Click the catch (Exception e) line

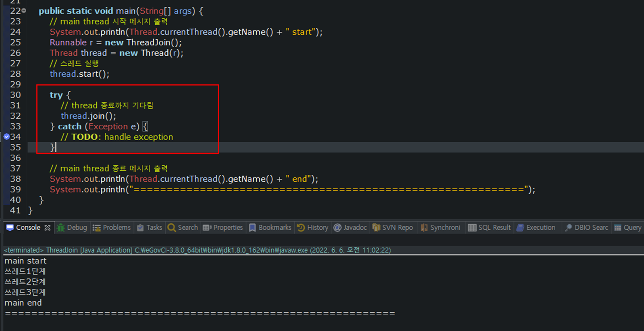99,126
